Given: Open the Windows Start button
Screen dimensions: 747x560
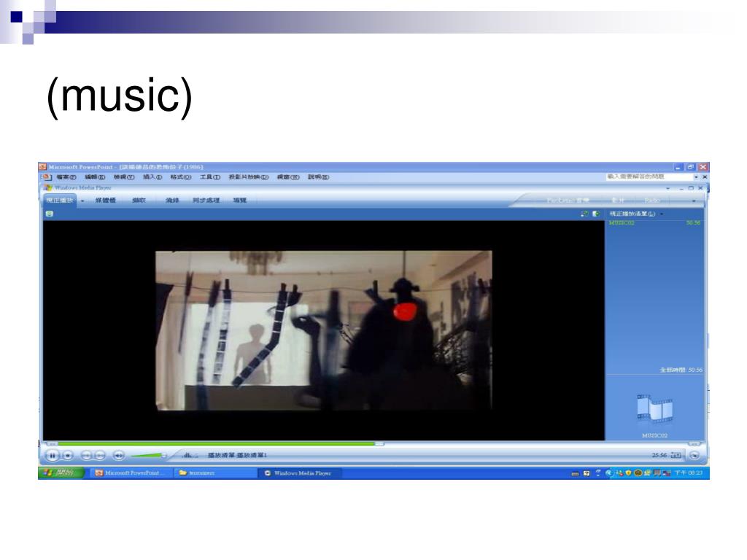Looking at the screenshot, I should (x=63, y=472).
